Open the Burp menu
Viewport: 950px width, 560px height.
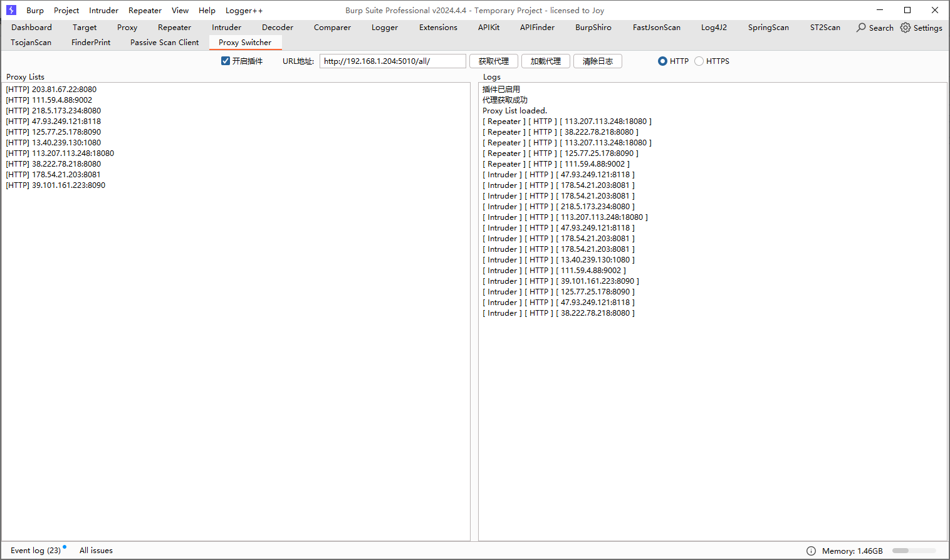(x=35, y=11)
